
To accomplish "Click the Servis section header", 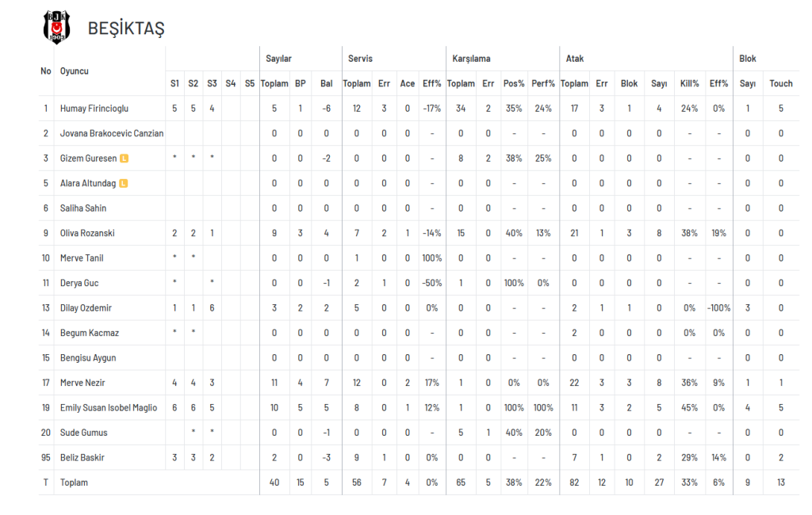I will click(360, 59).
